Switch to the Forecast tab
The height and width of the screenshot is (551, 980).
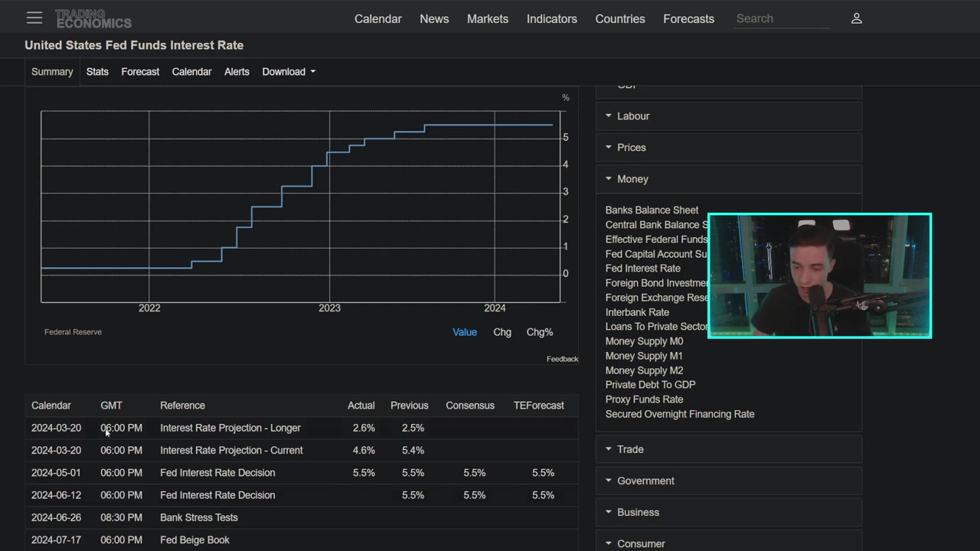(x=140, y=72)
